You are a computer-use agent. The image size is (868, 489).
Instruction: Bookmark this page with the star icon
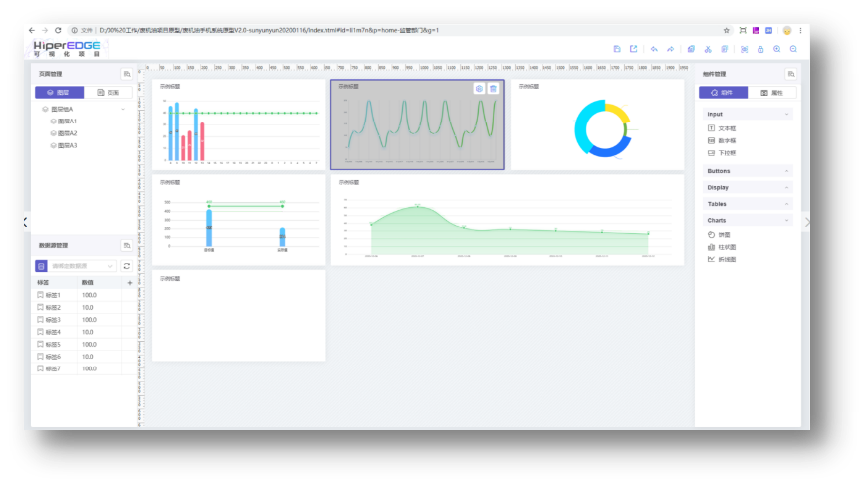tap(727, 30)
